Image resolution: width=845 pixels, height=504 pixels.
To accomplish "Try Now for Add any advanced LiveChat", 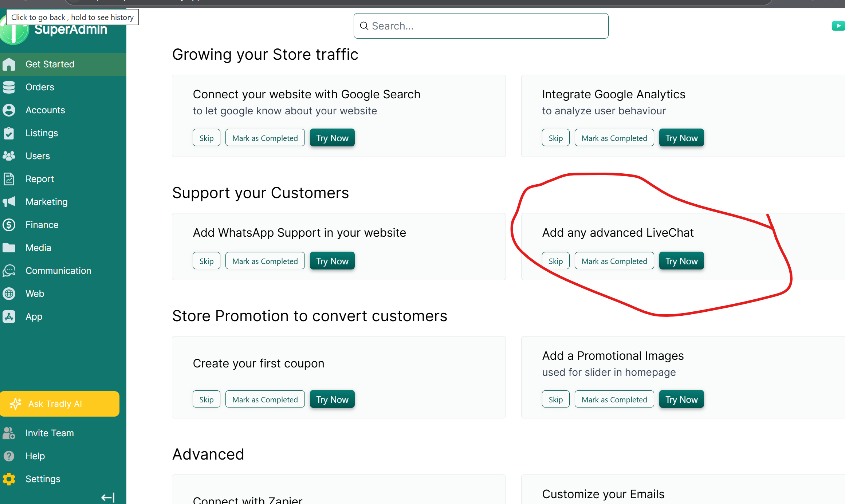I will (681, 261).
